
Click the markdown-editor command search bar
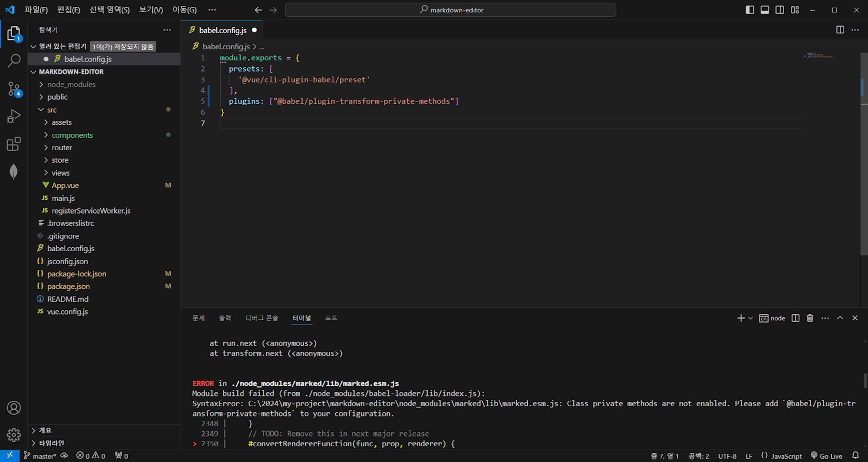click(450, 10)
